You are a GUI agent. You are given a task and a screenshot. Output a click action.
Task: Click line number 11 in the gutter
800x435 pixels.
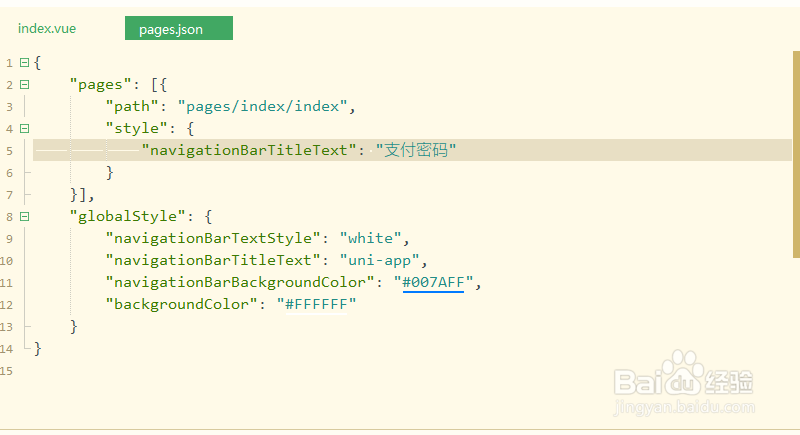(x=7, y=282)
